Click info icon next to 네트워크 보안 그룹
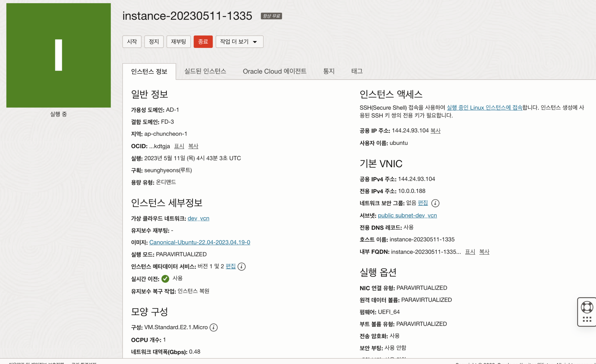The height and width of the screenshot is (364, 596). click(435, 203)
